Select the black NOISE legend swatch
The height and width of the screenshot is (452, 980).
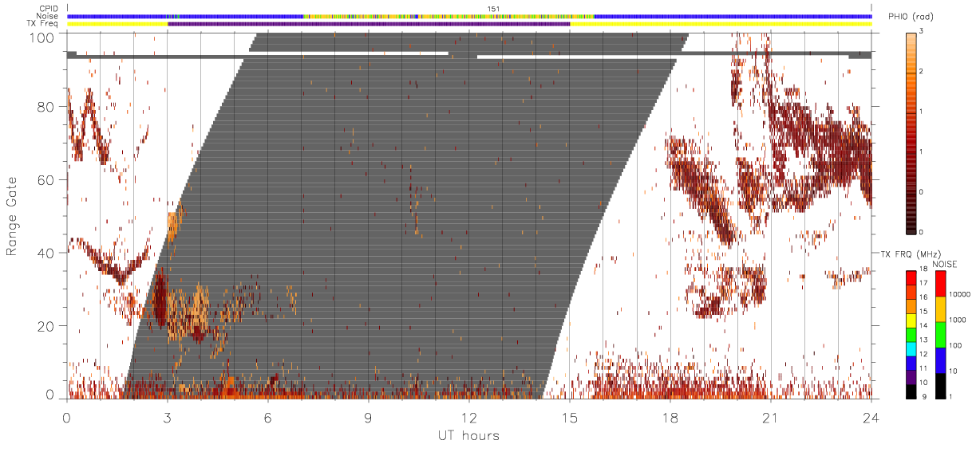pos(941,385)
